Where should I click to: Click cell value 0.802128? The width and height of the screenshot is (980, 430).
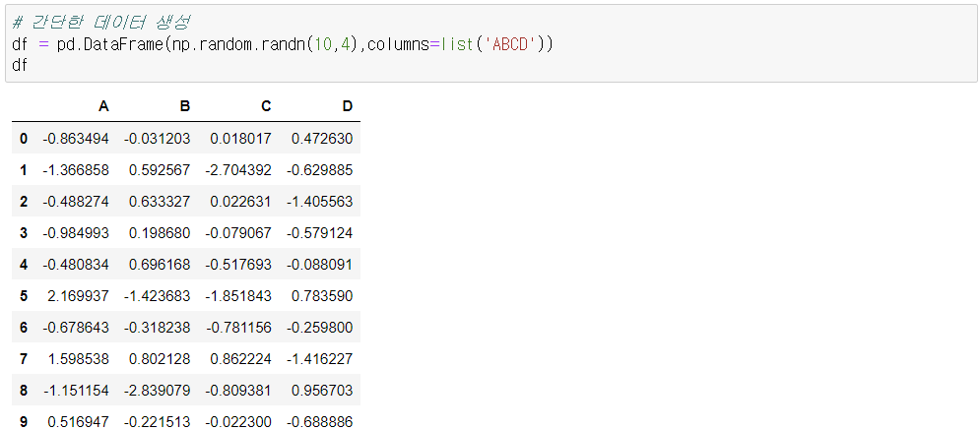point(160,359)
